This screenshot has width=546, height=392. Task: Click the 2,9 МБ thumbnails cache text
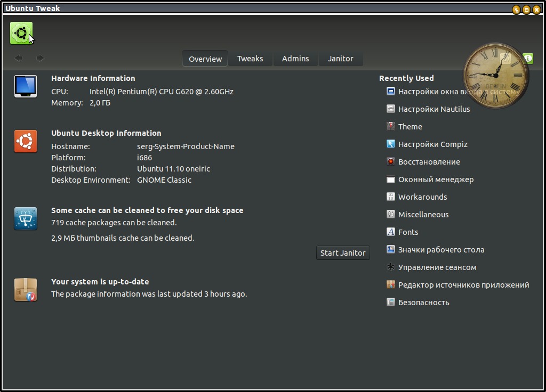(x=123, y=238)
